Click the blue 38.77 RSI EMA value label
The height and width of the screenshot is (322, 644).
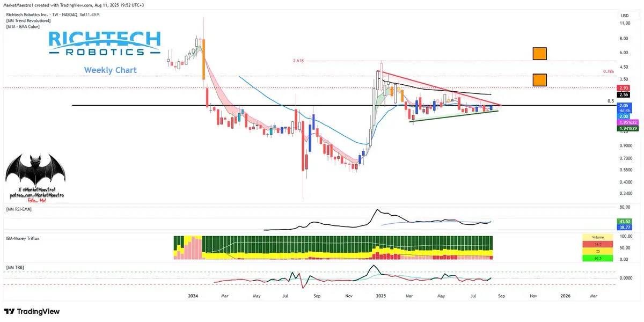click(x=624, y=228)
